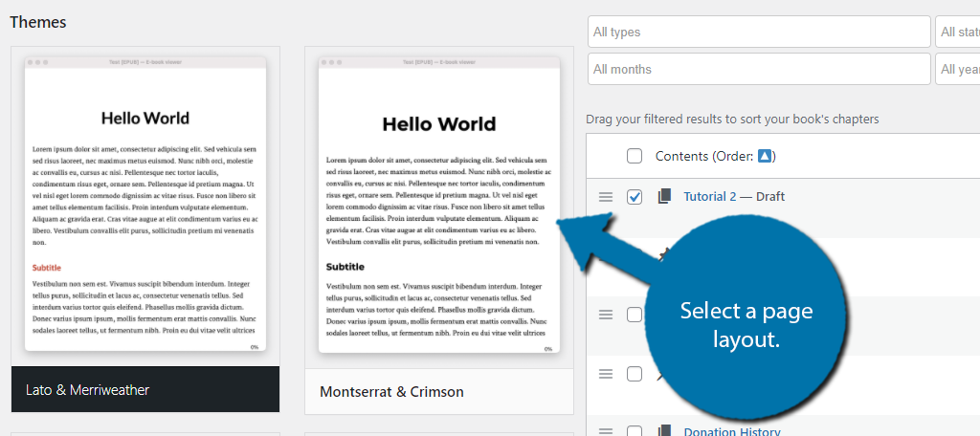This screenshot has height=436, width=980.
Task: Click the book icon beside Tutorial 2
Action: (x=664, y=197)
